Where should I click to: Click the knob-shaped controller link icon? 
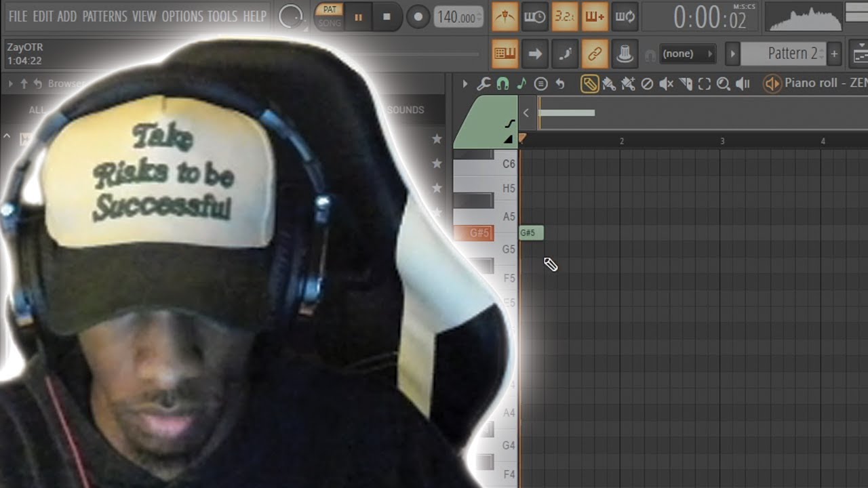[625, 54]
